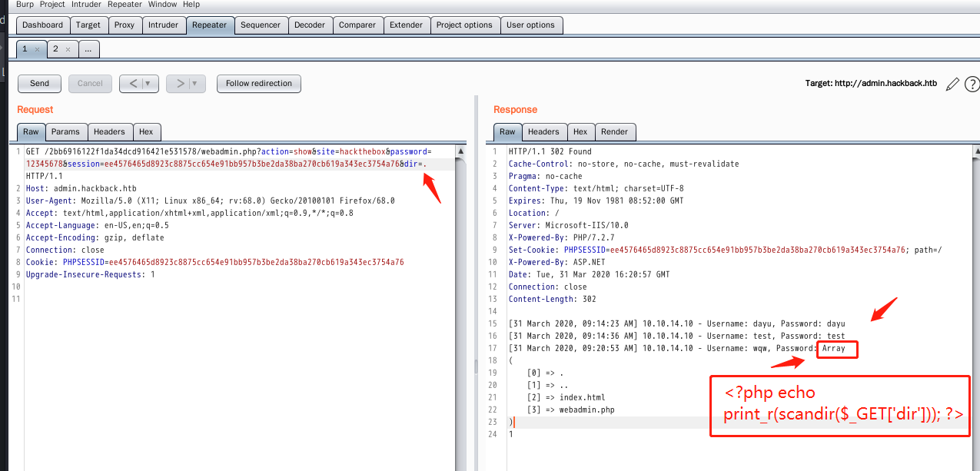Click the Accept-Encoding: gzip, deflate line

[x=95, y=237]
